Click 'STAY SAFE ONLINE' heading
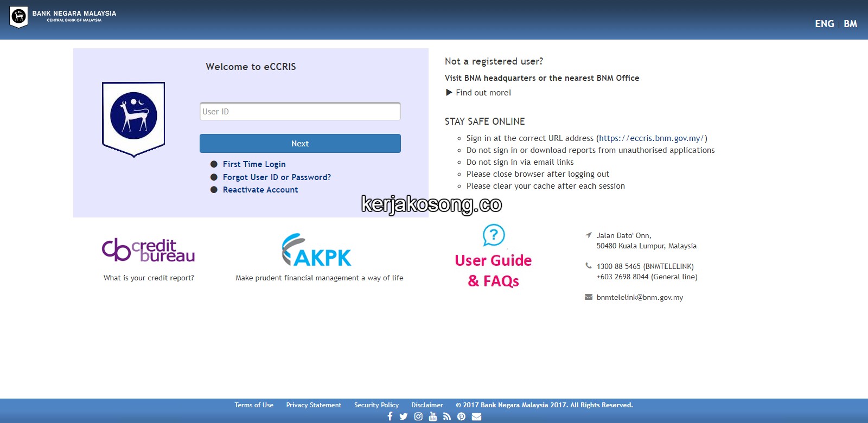Image resolution: width=868 pixels, height=423 pixels. 484,121
